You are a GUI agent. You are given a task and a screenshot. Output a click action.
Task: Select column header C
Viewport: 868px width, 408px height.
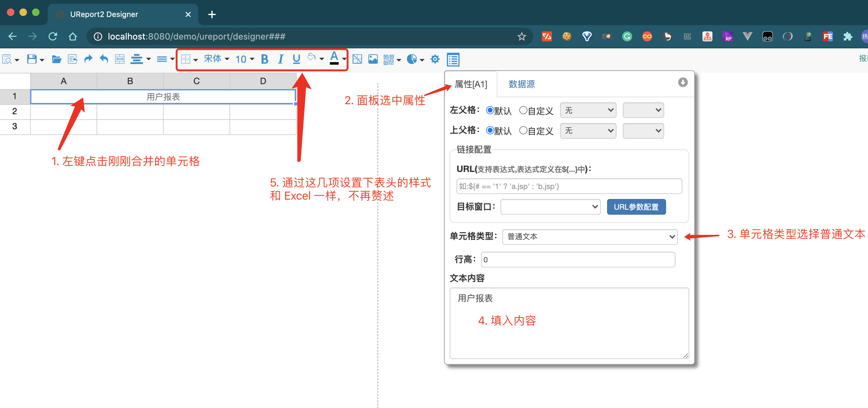coord(196,81)
